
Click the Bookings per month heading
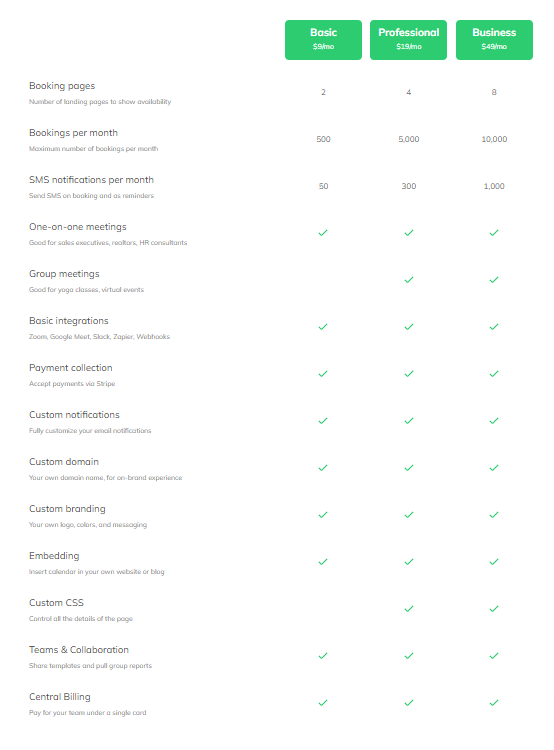pyautogui.click(x=73, y=133)
